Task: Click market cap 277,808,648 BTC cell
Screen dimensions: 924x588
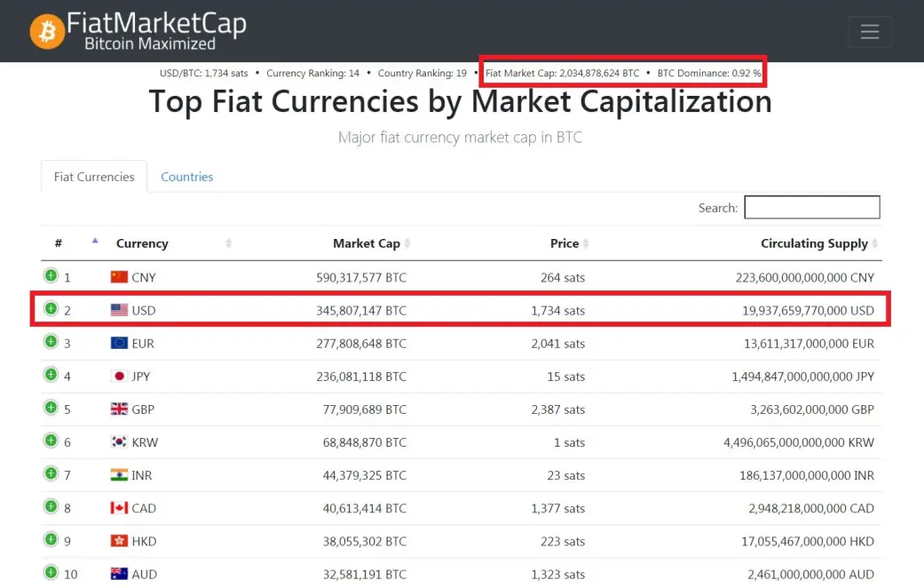Action: (361, 343)
